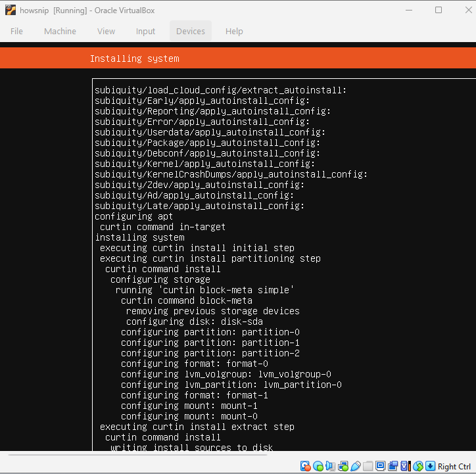Click the 'configuring apt' log line
The height and width of the screenshot is (474, 476).
133,216
